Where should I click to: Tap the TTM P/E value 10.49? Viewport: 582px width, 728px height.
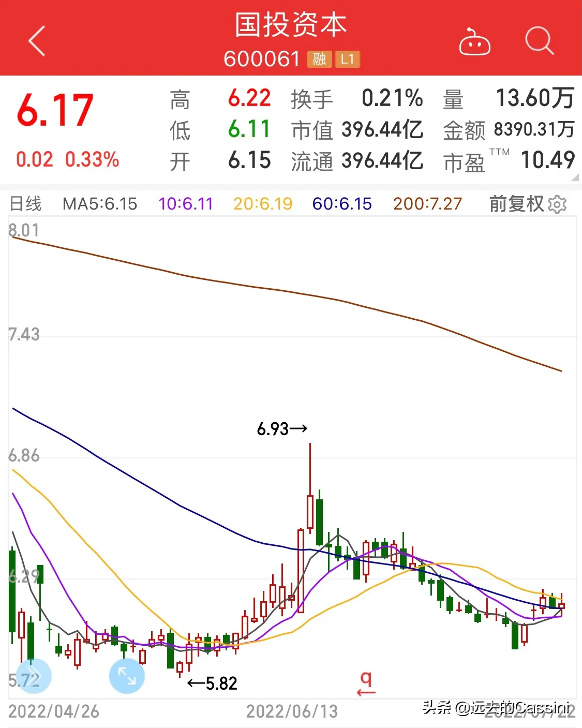(x=548, y=160)
